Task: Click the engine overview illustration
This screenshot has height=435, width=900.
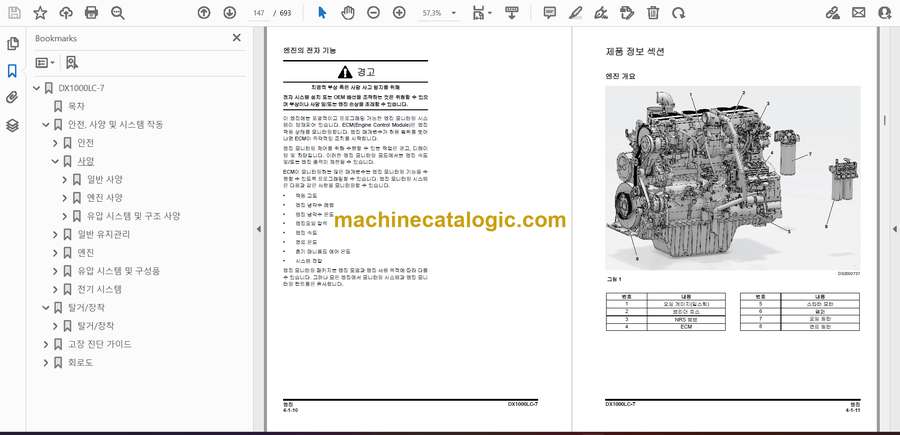Action: (732, 178)
